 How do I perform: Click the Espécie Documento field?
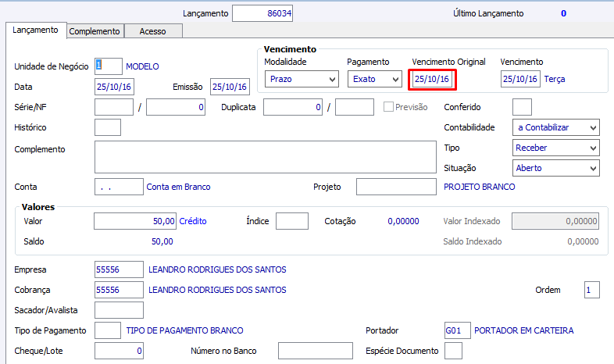pos(453,351)
